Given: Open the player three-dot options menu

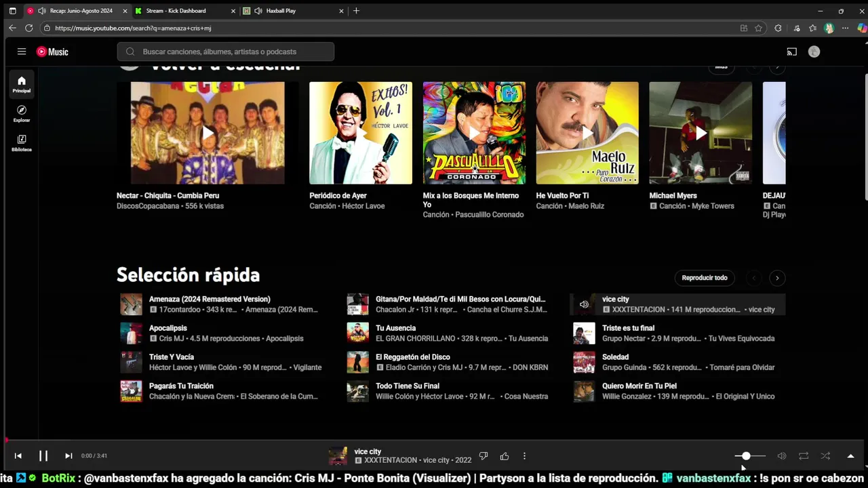Looking at the screenshot, I should pos(524,456).
